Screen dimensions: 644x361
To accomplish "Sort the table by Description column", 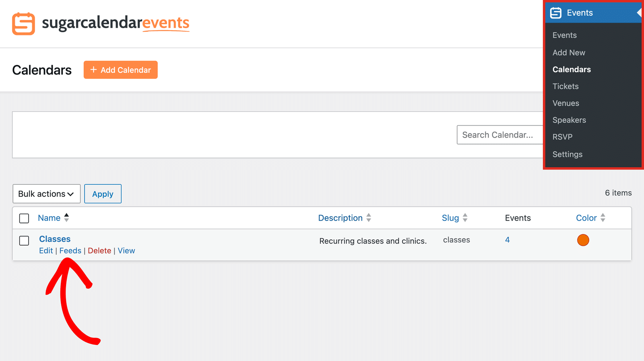I will pos(341,218).
